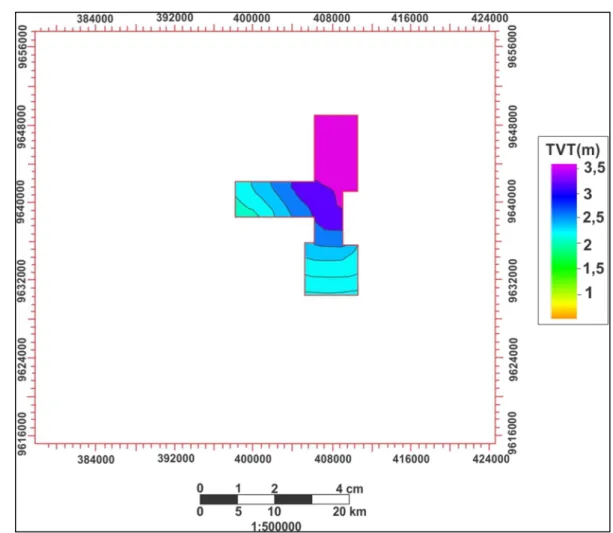The height and width of the screenshot is (533, 613).
Task: Click the green-cyan corner of the western arm
Action: 242,209
